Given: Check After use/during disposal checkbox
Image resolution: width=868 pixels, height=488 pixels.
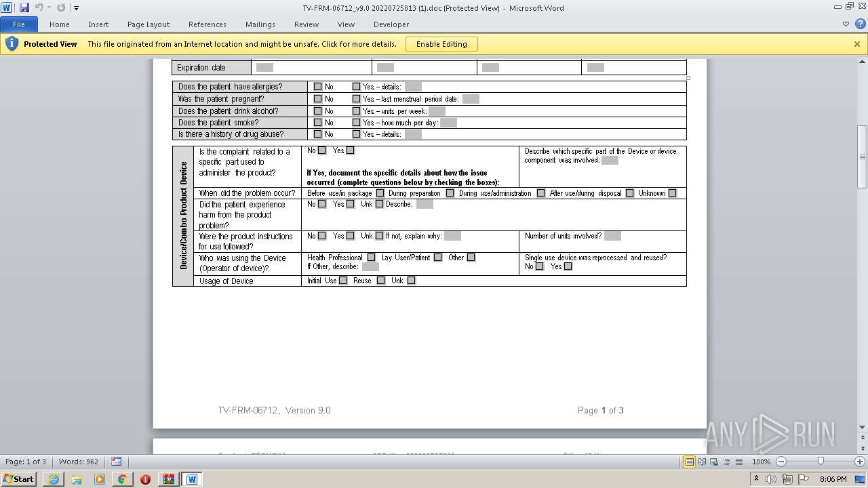Looking at the screenshot, I should coord(629,193).
